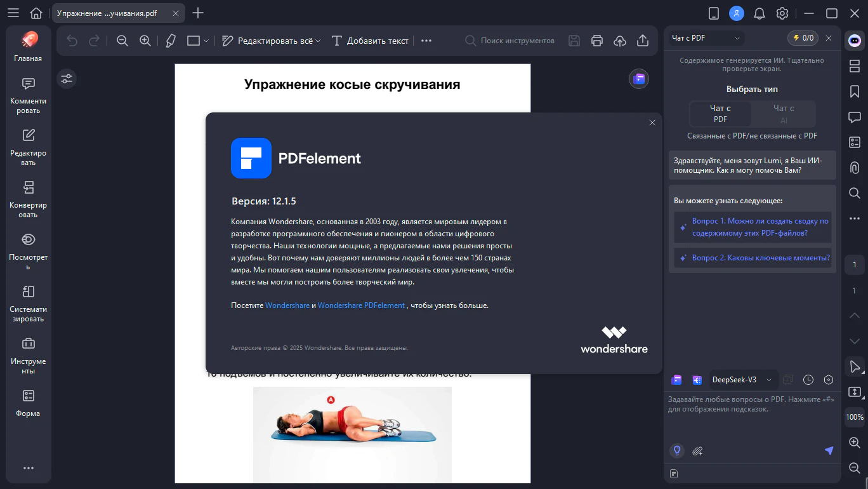Click the Undo arrow in the toolbar
The width and height of the screenshot is (868, 489).
[72, 41]
